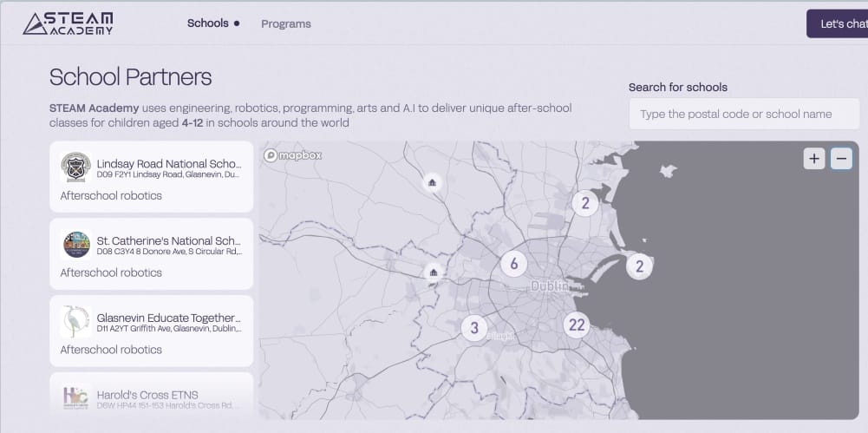
Task: Open Glasnevin Educate Together title
Action: click(x=169, y=318)
